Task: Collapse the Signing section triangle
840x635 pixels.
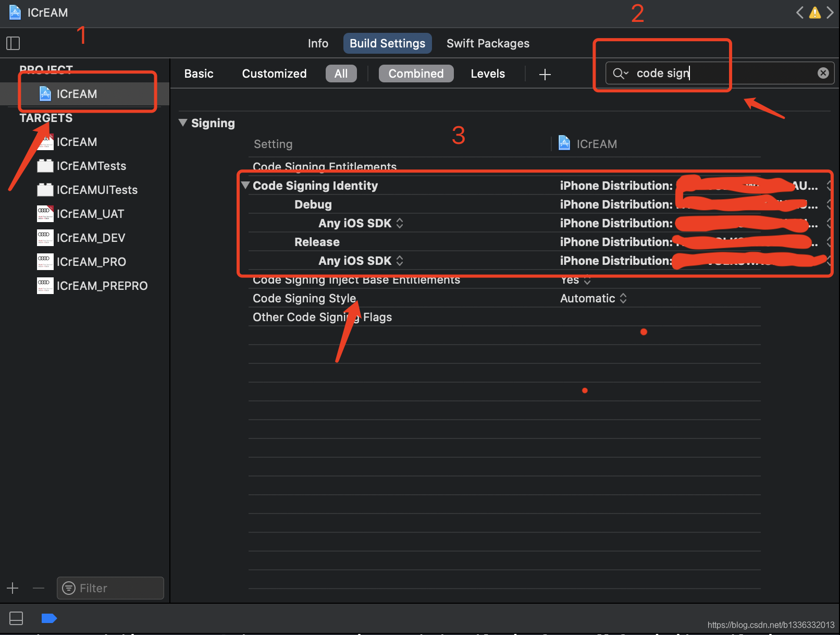Action: (183, 123)
